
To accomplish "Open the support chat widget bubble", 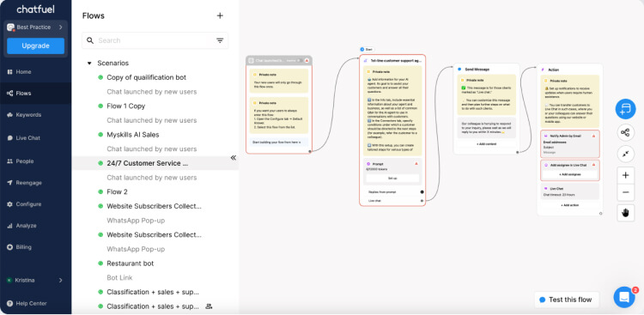I will [624, 297].
